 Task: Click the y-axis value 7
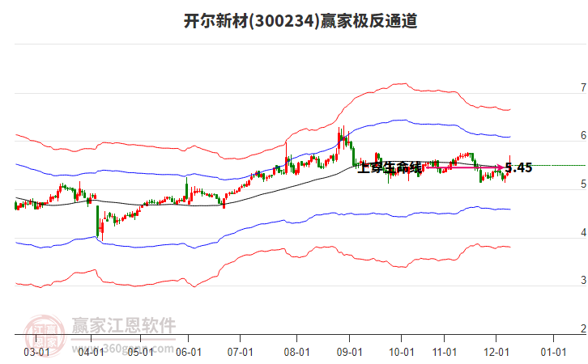[583, 87]
